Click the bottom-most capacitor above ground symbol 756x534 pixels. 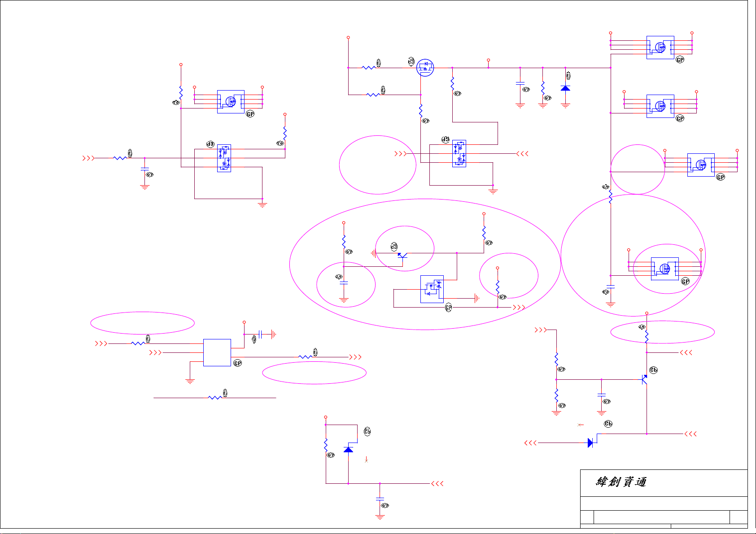coord(380,499)
